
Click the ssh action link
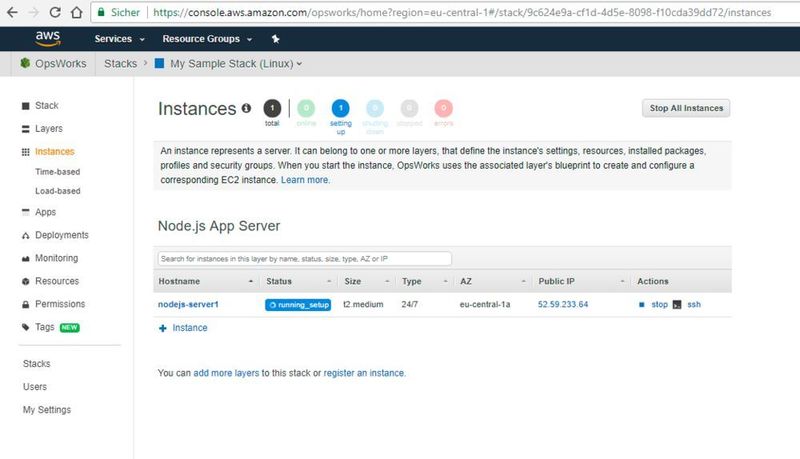point(694,304)
